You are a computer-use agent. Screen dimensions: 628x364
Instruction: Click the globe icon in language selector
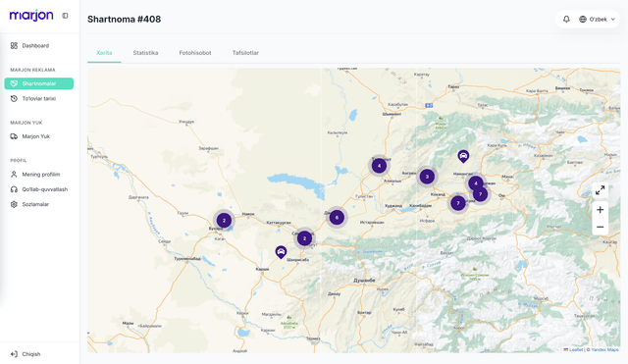pos(583,20)
